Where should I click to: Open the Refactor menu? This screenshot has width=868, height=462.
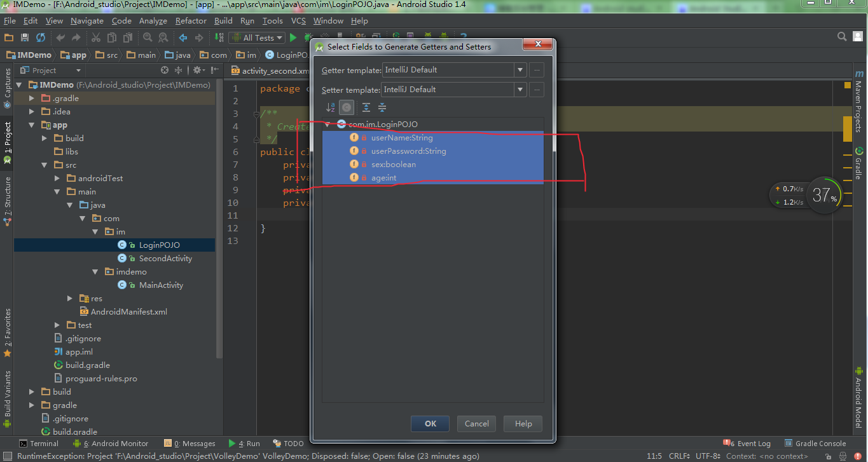[x=191, y=20]
